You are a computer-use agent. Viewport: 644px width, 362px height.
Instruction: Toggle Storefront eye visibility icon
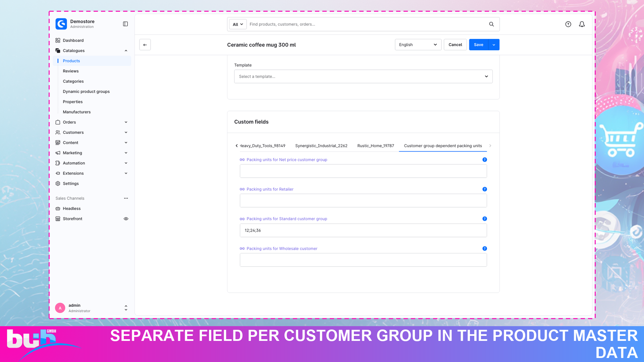tap(126, 219)
